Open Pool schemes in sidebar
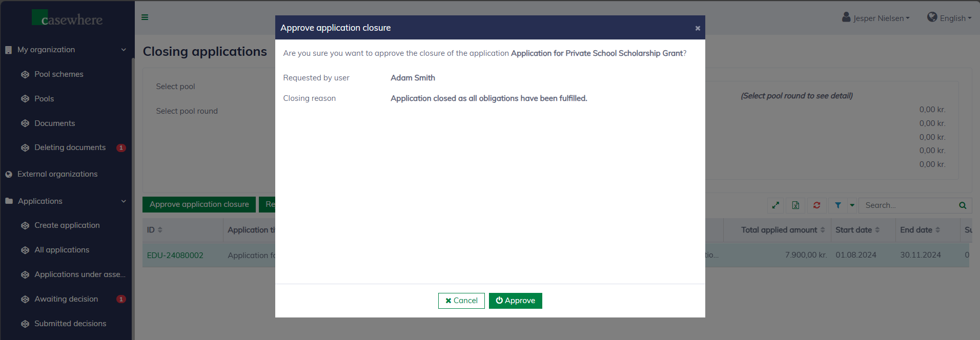 pyautogui.click(x=58, y=74)
